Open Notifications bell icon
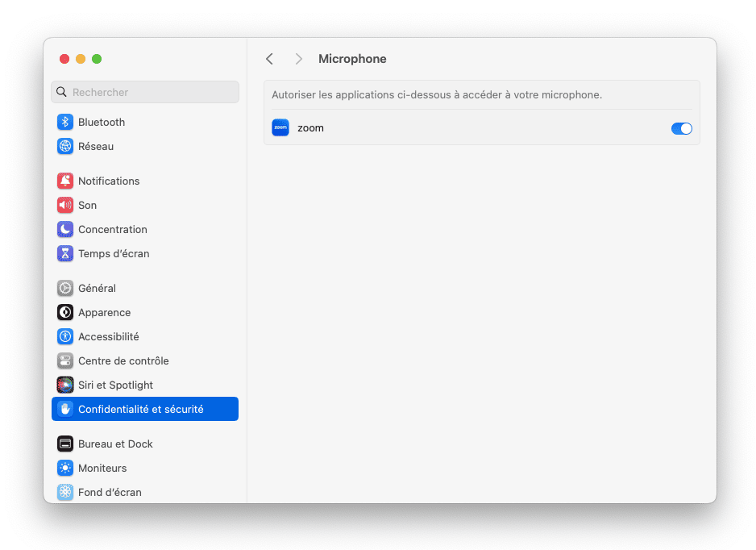756x550 pixels. coord(65,181)
